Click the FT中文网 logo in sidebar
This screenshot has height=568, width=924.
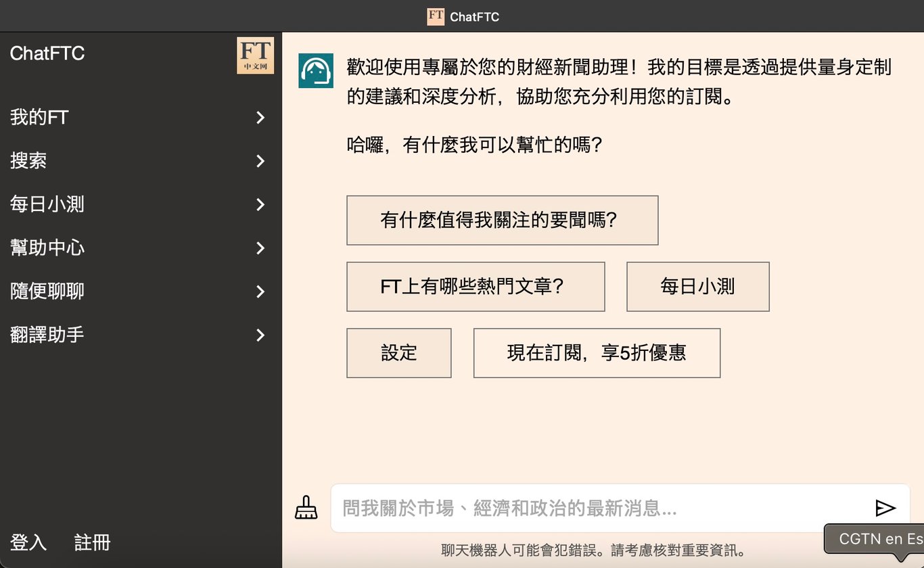pyautogui.click(x=255, y=55)
